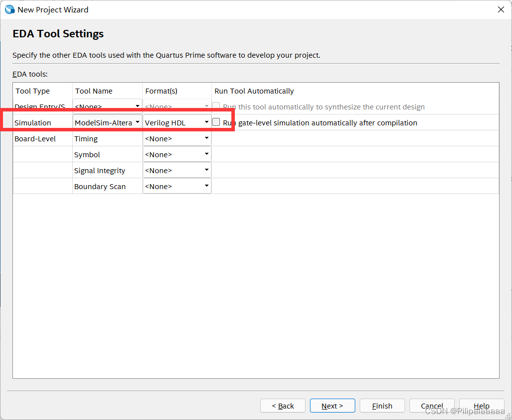Select the Board-Level tool type cell
512x420 pixels.
pos(42,138)
